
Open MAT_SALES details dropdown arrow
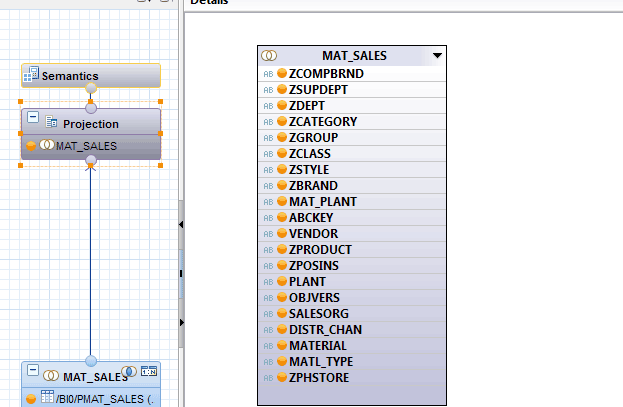(437, 56)
